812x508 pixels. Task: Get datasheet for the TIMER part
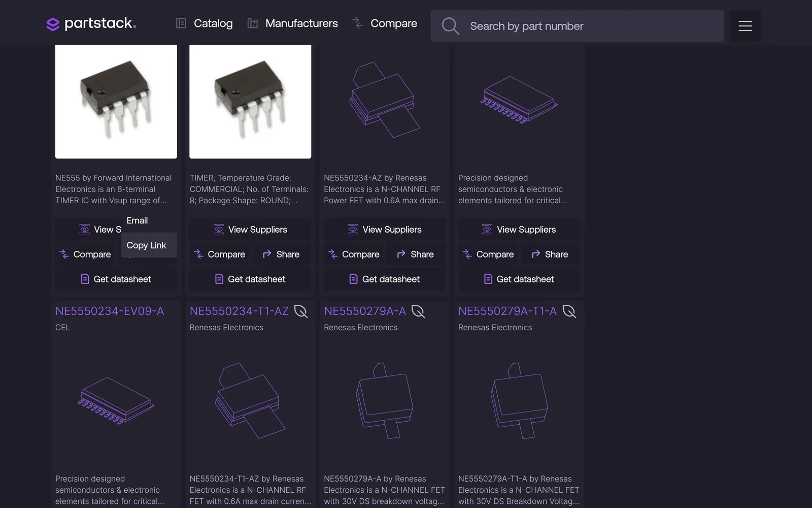click(250, 279)
